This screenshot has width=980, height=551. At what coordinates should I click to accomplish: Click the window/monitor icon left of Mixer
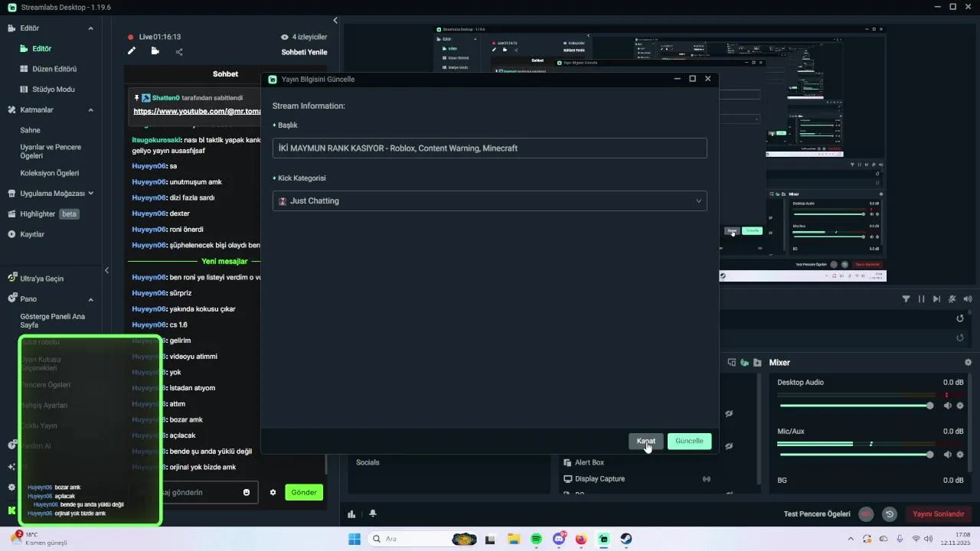coord(731,363)
